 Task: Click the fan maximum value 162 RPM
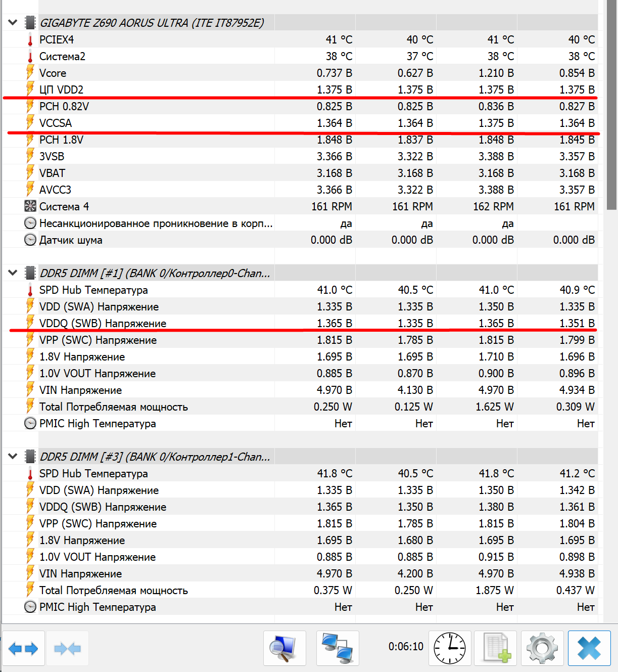point(493,206)
